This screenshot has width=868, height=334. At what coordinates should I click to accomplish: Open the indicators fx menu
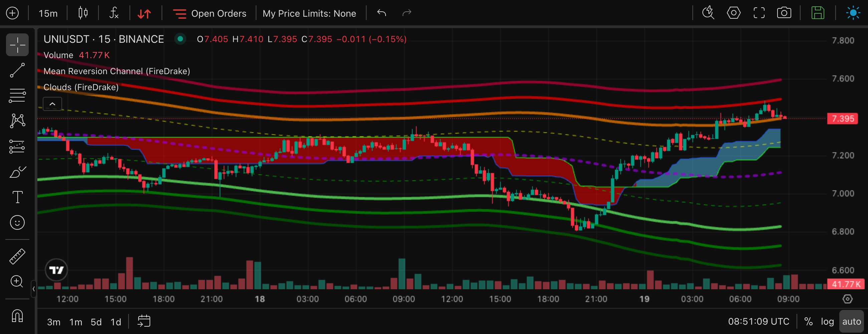pos(114,13)
